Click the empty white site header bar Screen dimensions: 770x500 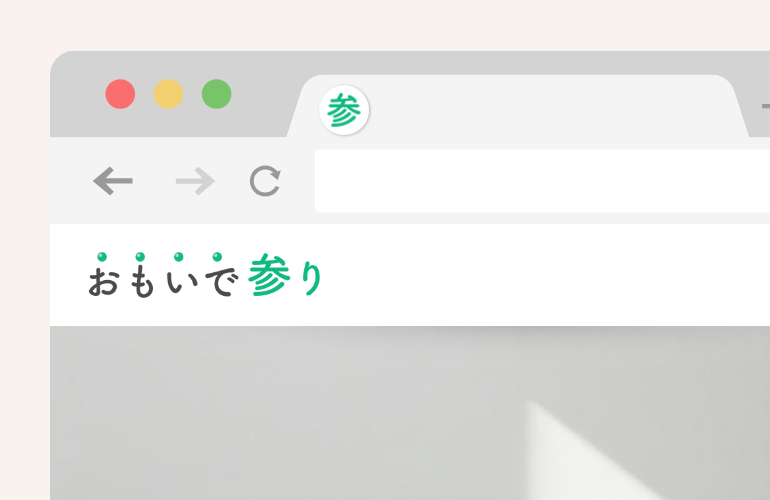[540, 275]
